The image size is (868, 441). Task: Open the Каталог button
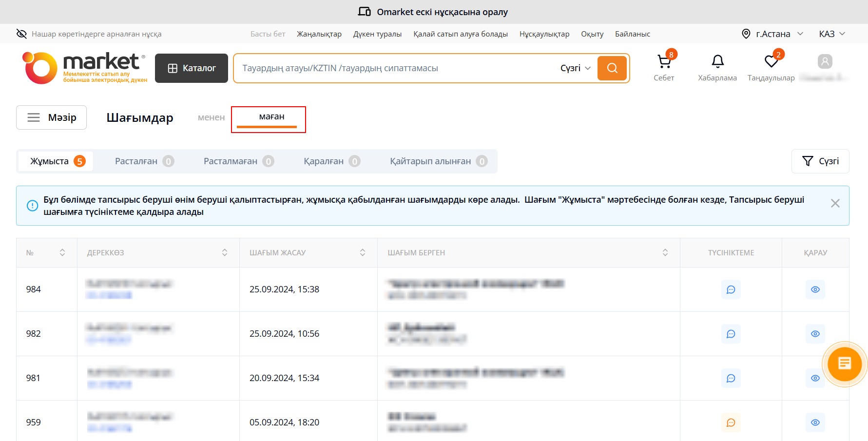192,68
